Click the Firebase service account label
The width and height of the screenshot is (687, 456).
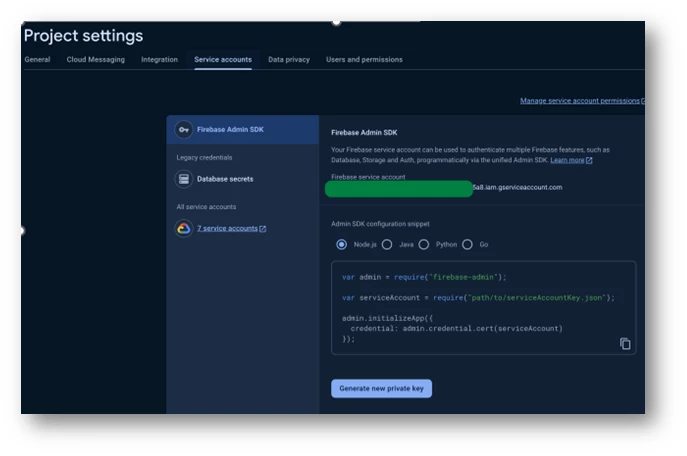click(x=368, y=177)
